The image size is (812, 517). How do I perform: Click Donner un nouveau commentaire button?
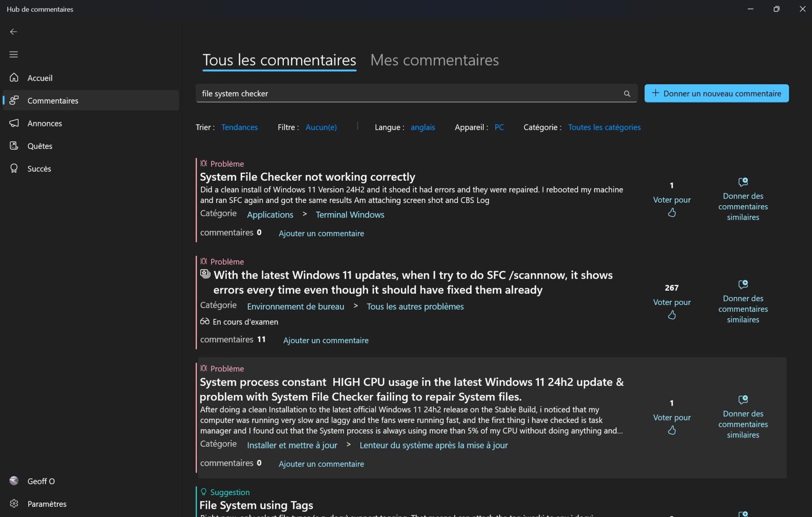(716, 93)
